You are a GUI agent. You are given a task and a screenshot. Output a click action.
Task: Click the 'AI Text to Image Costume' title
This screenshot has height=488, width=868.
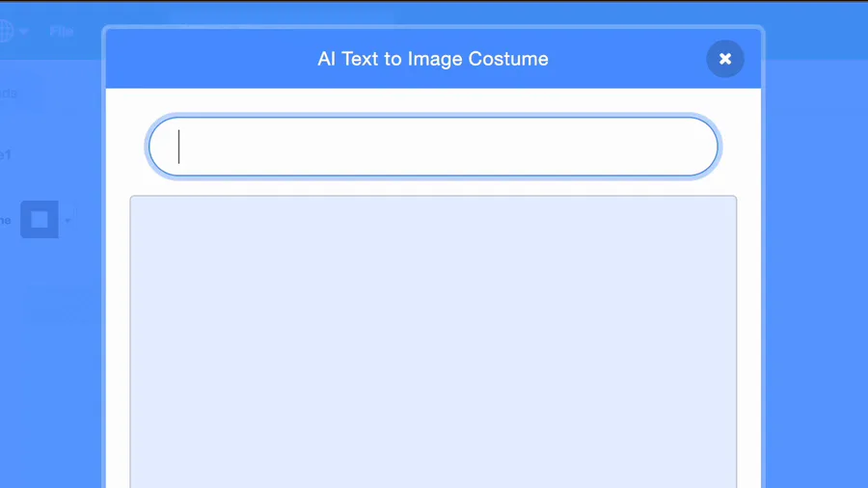click(x=433, y=59)
